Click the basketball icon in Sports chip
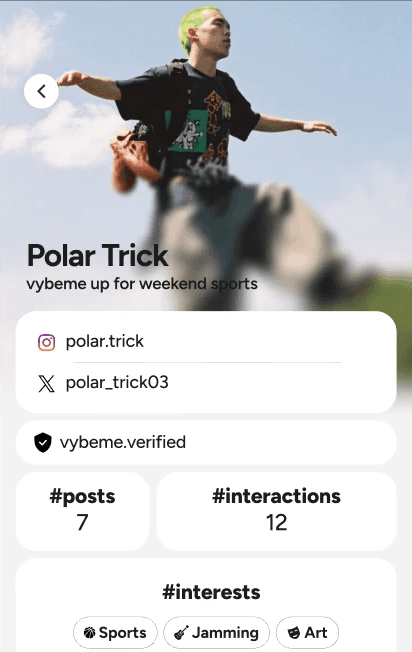The width and height of the screenshot is (412, 652). click(89, 633)
